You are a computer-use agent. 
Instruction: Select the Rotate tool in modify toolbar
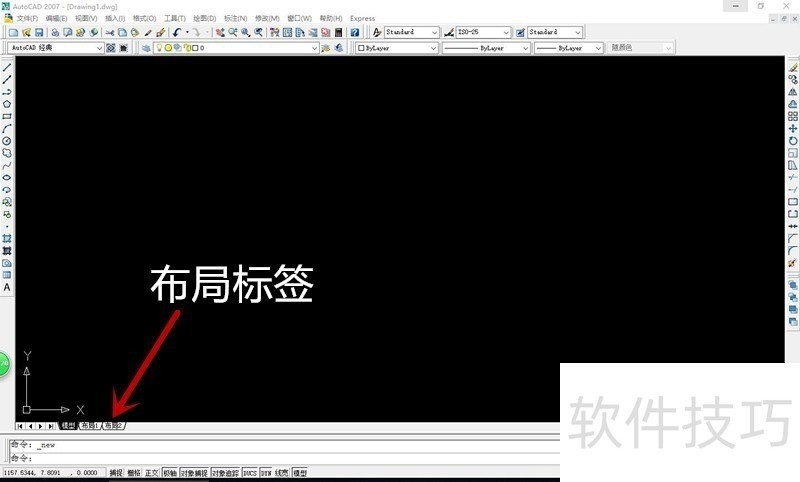(x=792, y=141)
